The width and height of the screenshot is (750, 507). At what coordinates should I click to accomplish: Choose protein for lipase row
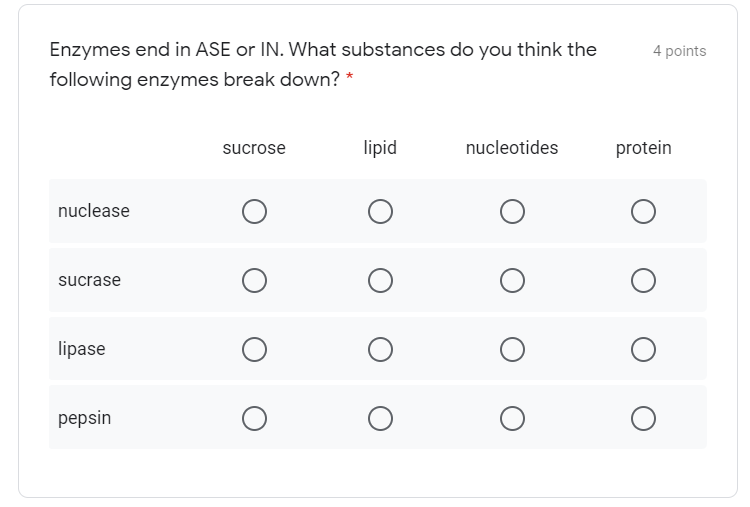coord(643,349)
